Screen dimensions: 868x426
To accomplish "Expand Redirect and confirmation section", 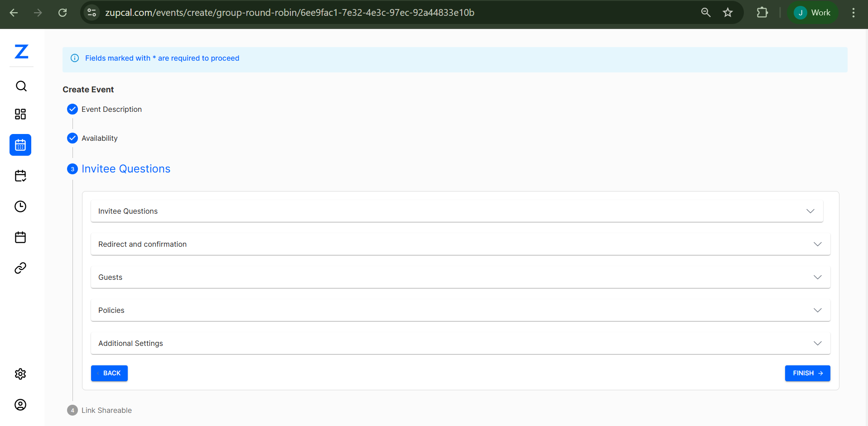I will click(460, 244).
